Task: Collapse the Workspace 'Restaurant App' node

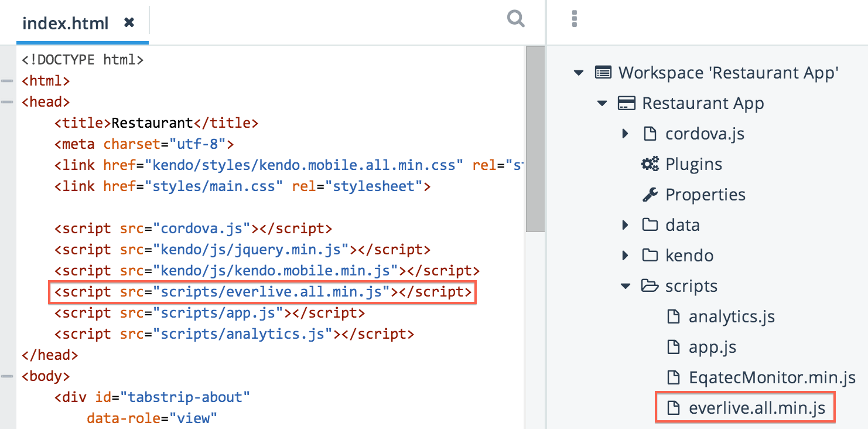Action: 579,73
